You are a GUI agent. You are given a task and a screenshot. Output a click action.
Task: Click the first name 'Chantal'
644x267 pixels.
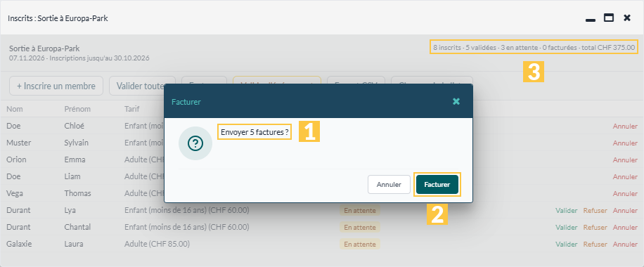coord(77,227)
